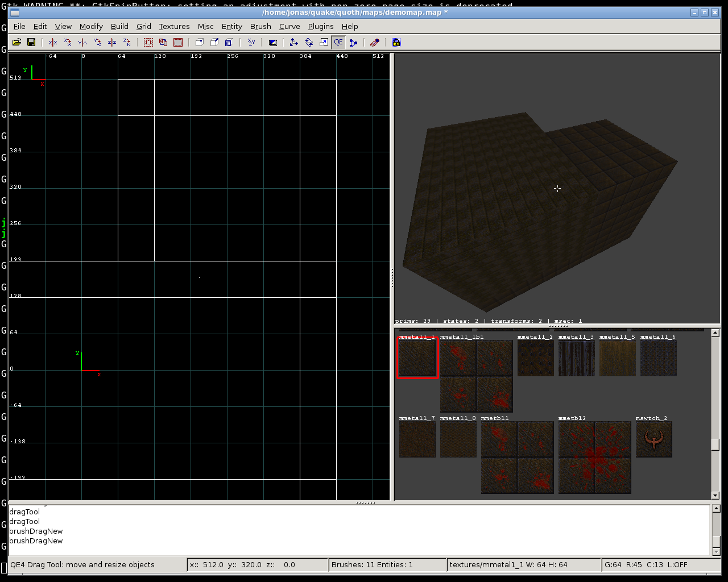Click status text 'textures/mmetal1_1 W: 64 H: 64'
728x582 pixels.
click(x=508, y=565)
